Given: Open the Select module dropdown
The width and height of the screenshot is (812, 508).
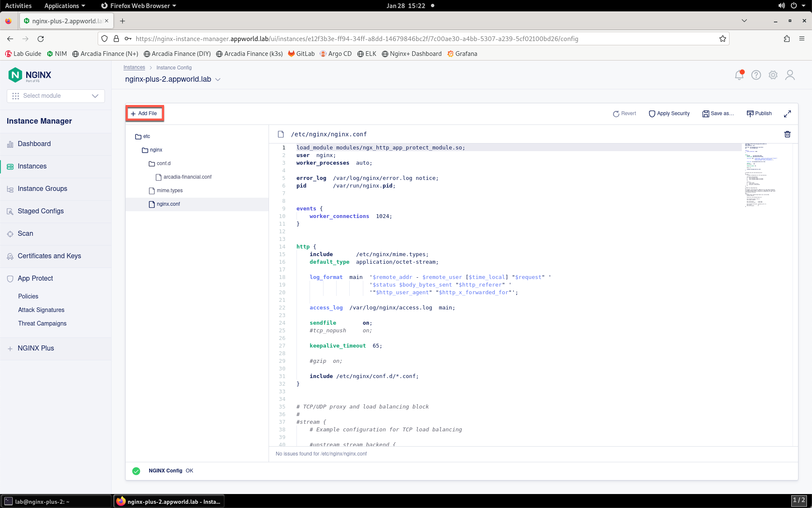Looking at the screenshot, I should tap(56, 96).
